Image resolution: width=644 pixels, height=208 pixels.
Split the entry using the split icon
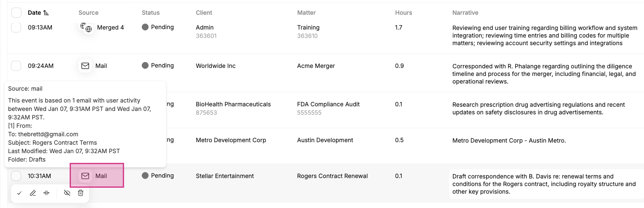click(47, 193)
